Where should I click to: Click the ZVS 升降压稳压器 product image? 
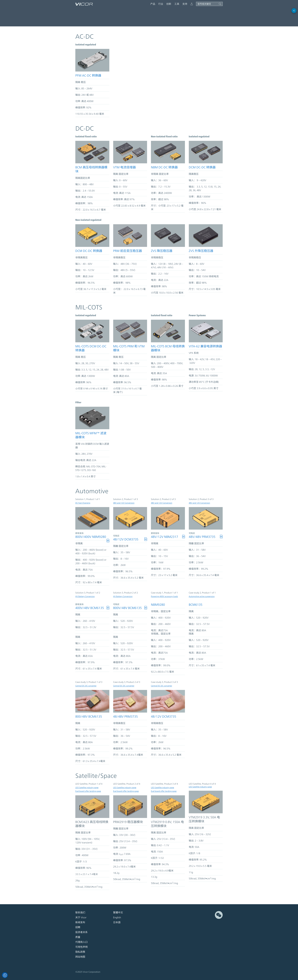[x=206, y=235]
